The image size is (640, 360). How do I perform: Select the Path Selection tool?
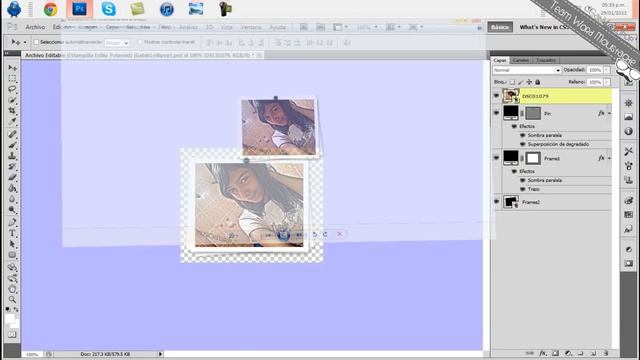[13, 244]
